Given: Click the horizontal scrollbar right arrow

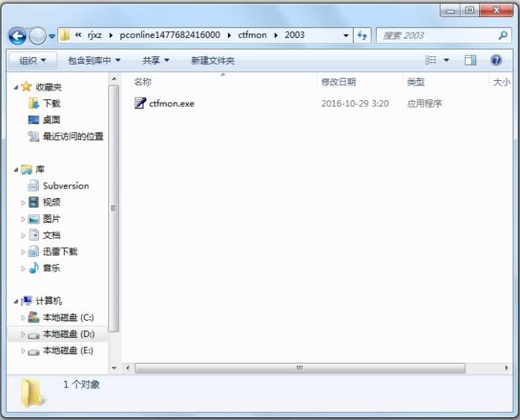Looking at the screenshot, I should point(506,367).
